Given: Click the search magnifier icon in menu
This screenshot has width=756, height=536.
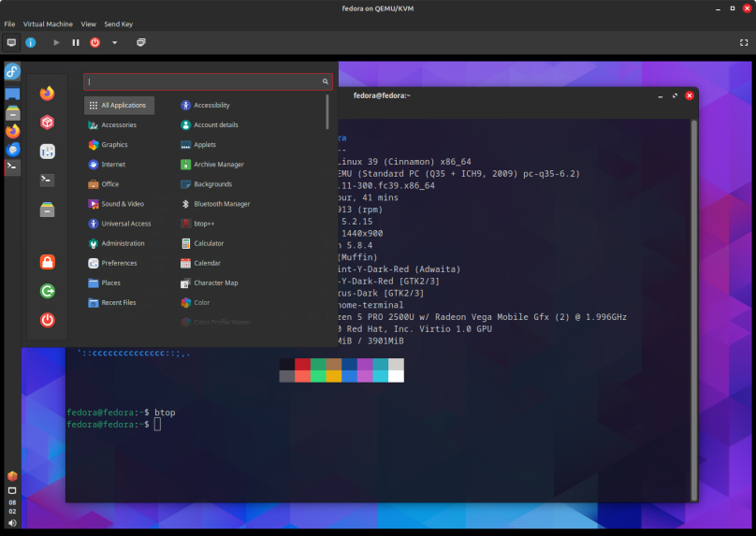Looking at the screenshot, I should [326, 81].
